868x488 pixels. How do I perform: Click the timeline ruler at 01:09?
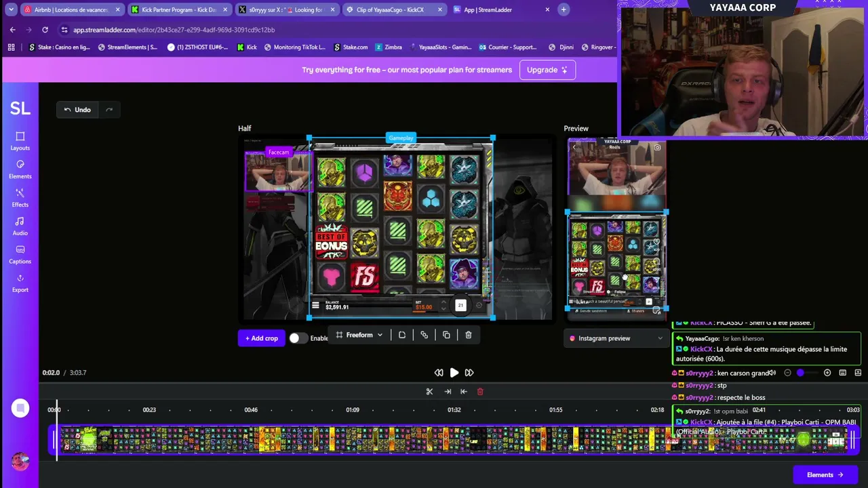(353, 410)
